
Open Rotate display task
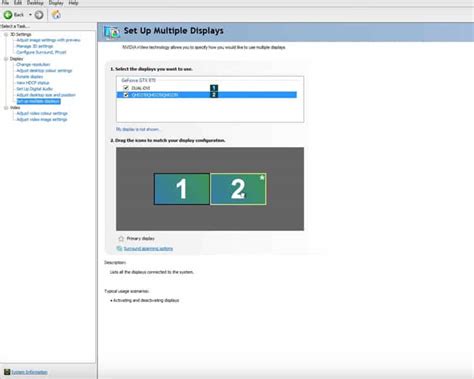pos(30,77)
